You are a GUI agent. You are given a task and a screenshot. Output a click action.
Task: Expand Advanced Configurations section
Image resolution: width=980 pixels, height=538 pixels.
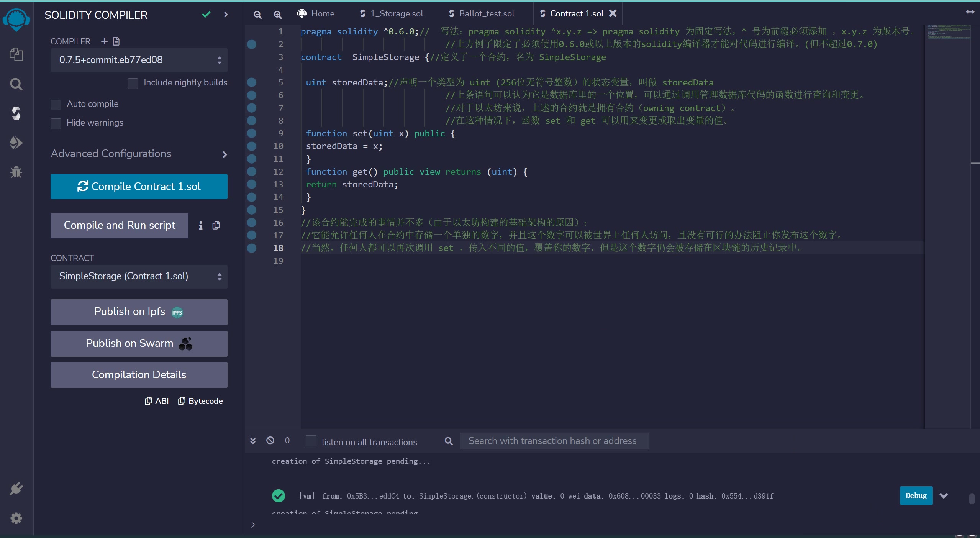pyautogui.click(x=139, y=154)
